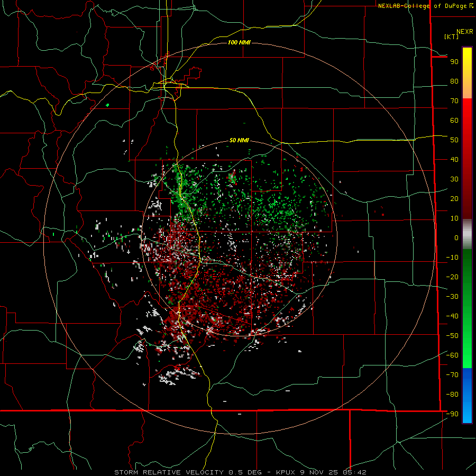Click the -50 value on velocity scale
This screenshot has width=476, height=476.
(452, 336)
